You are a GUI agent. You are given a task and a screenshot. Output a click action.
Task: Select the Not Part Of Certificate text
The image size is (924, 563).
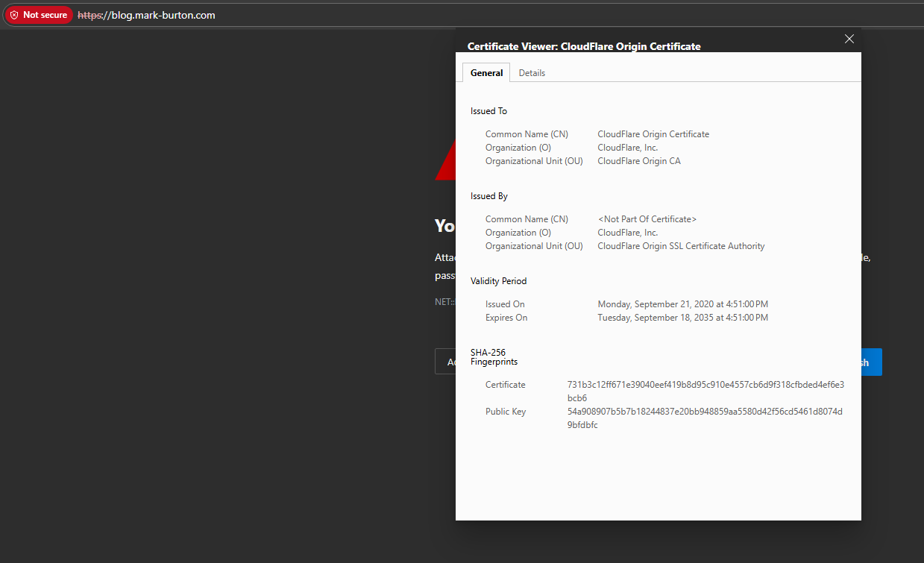(x=647, y=218)
